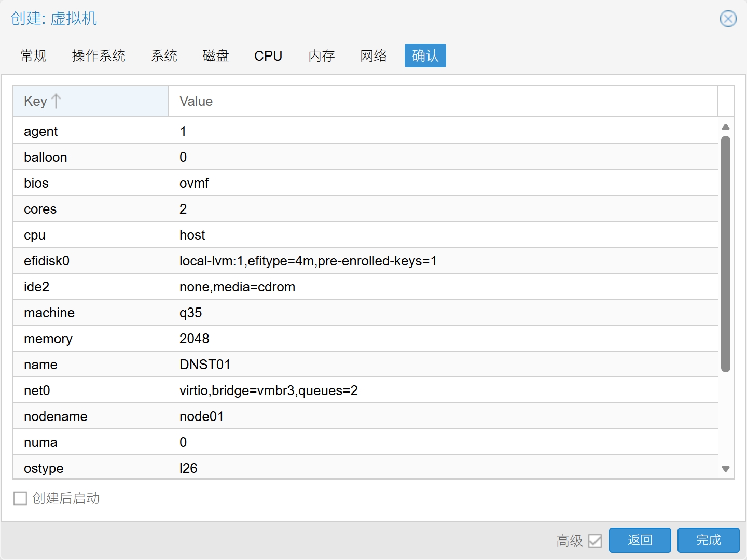
Task: Enable the 创建后启动 checkbox
Action: 20,498
